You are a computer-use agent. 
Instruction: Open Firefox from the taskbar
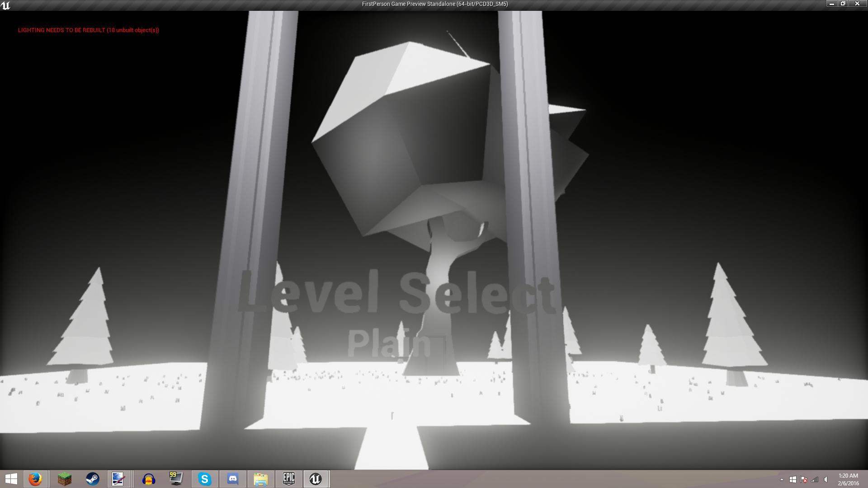[35, 479]
